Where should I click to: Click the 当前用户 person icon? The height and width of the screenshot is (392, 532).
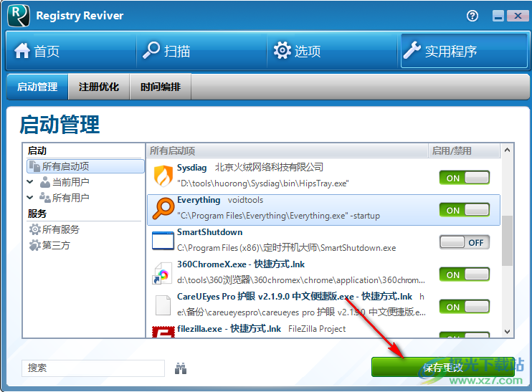44,182
